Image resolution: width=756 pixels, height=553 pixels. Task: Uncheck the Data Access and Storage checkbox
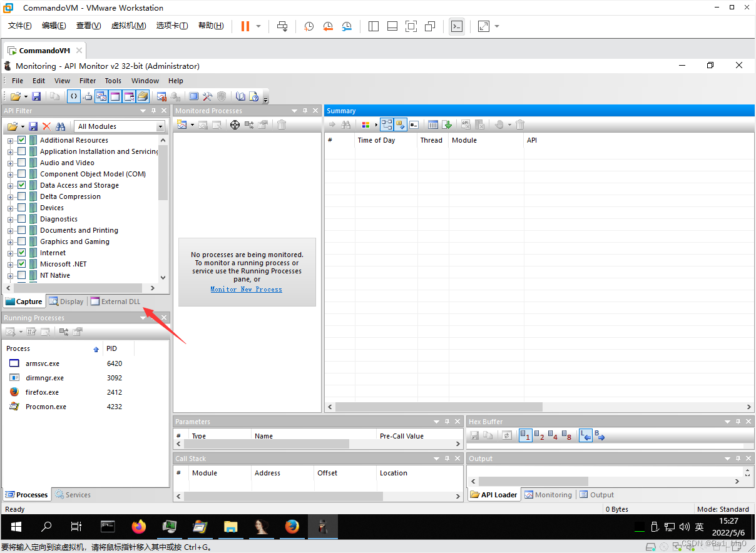[22, 185]
